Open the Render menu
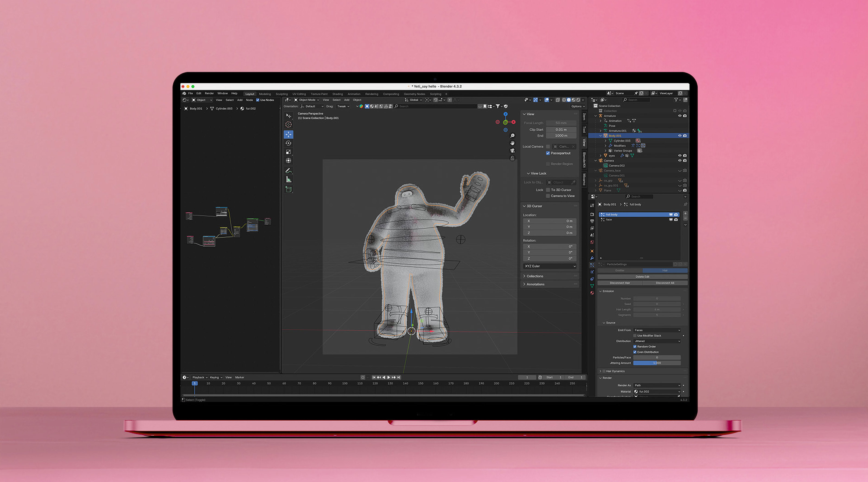868x482 pixels. (209, 93)
